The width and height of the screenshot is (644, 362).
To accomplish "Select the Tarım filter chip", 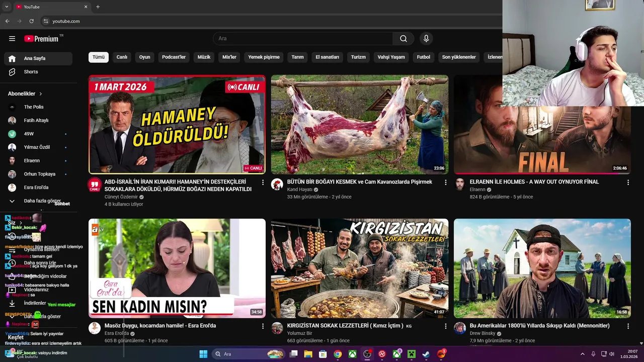I will [298, 57].
